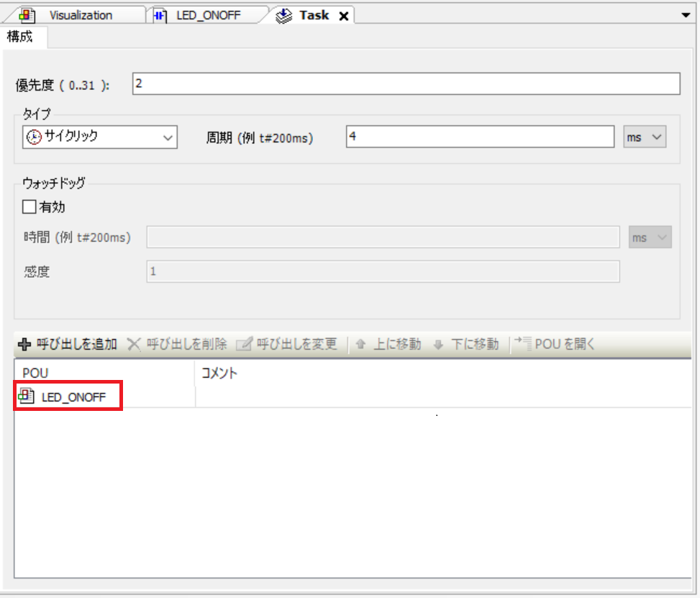Viewport: 700px width, 598px height.
Task: Click the 呼び出しを追加 plus icon
Action: tap(24, 345)
